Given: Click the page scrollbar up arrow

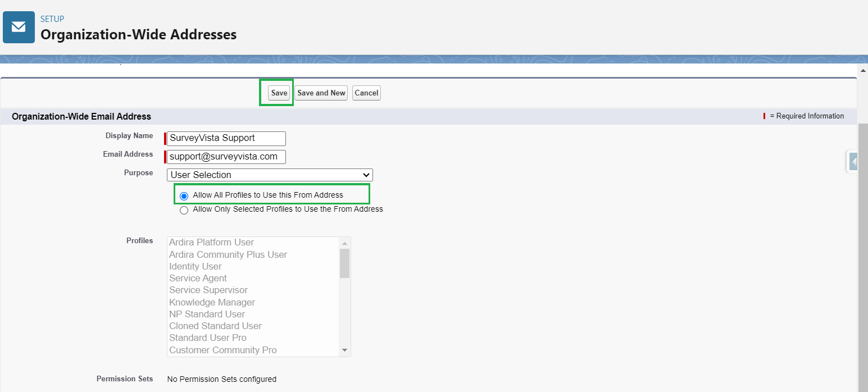Looking at the screenshot, I should point(862,70).
